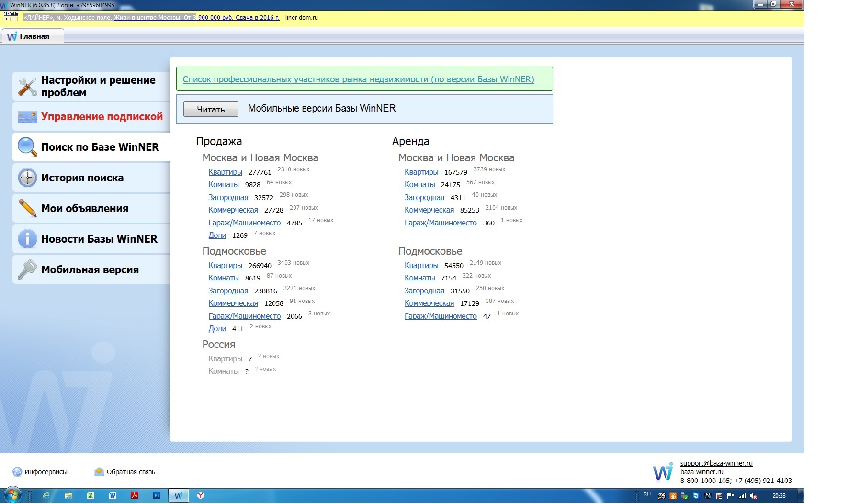Click the Читать button
Viewport: 860px width, 504px height.
tap(211, 109)
